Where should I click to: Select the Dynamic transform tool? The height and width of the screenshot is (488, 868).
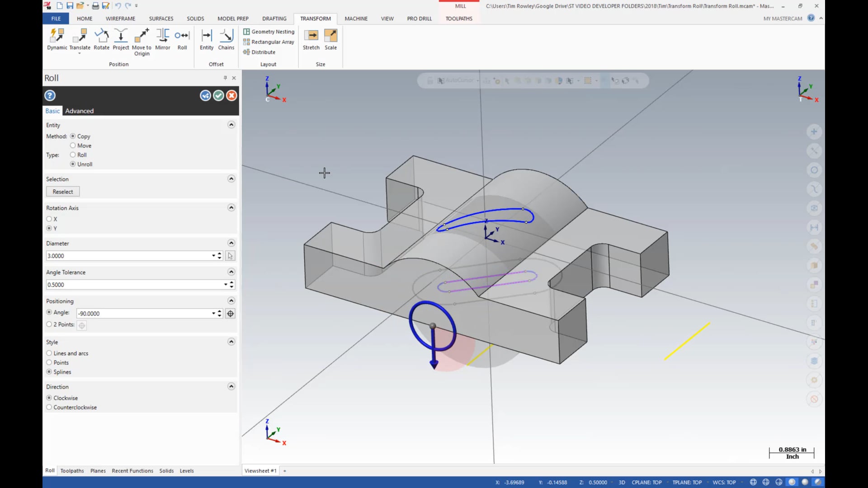click(x=57, y=39)
